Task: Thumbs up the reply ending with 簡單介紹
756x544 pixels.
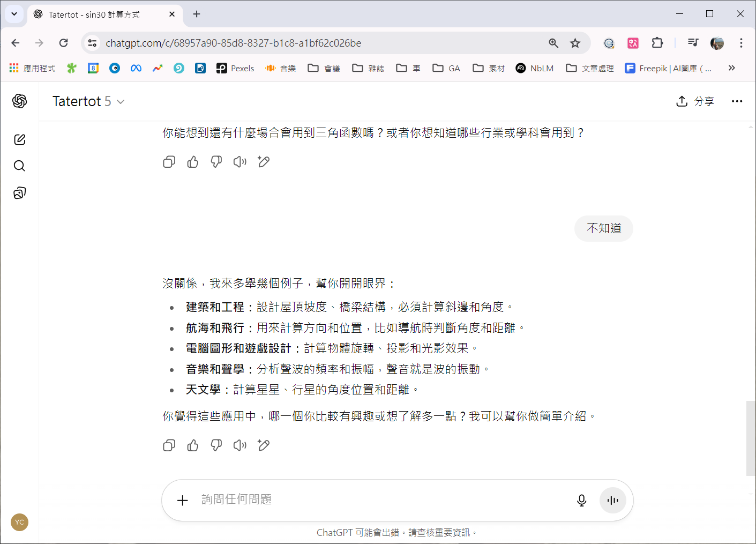Action: [193, 445]
